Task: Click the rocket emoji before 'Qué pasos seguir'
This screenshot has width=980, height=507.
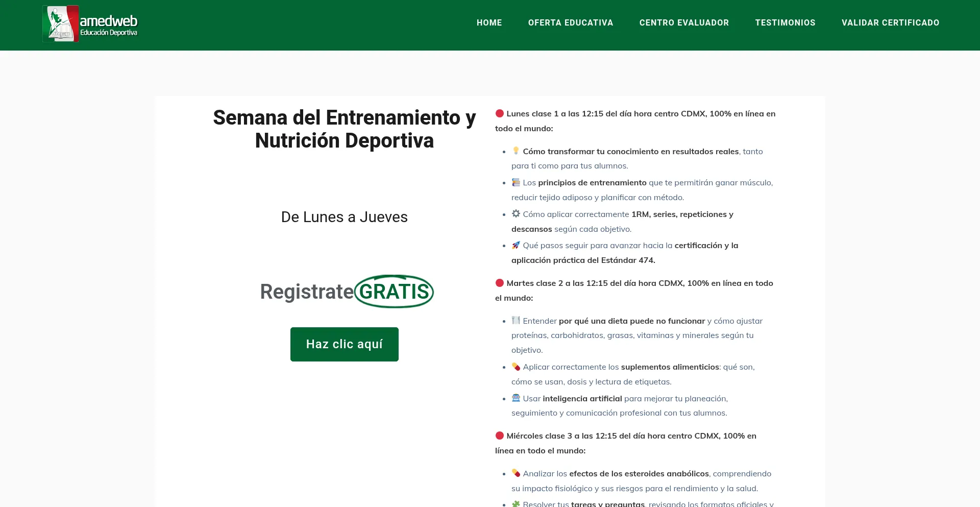Action: [516, 245]
